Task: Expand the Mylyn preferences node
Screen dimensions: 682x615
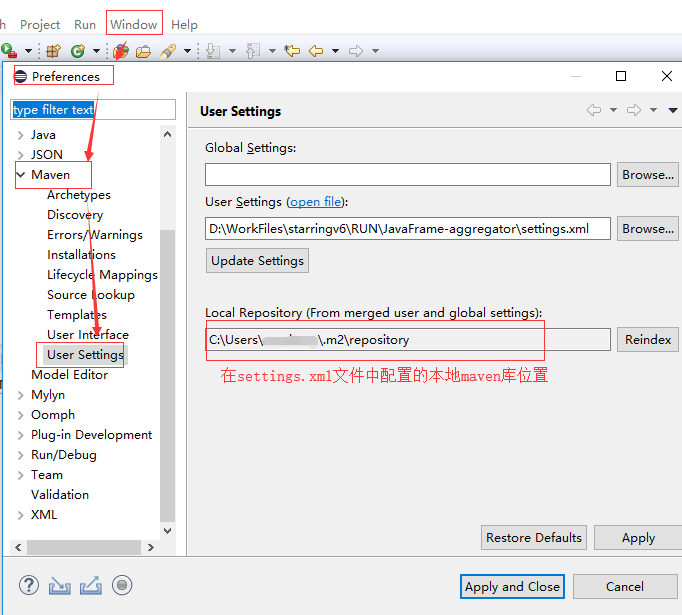Action: click(x=20, y=395)
